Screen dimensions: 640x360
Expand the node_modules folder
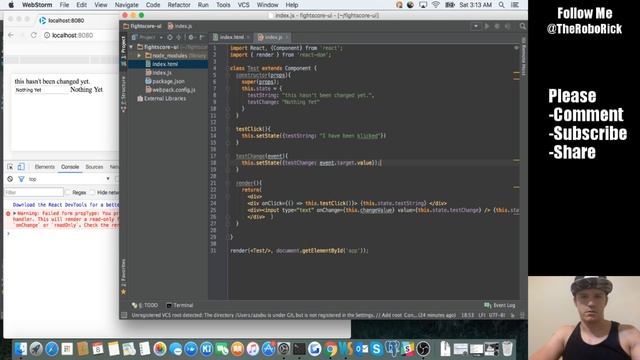(140, 56)
